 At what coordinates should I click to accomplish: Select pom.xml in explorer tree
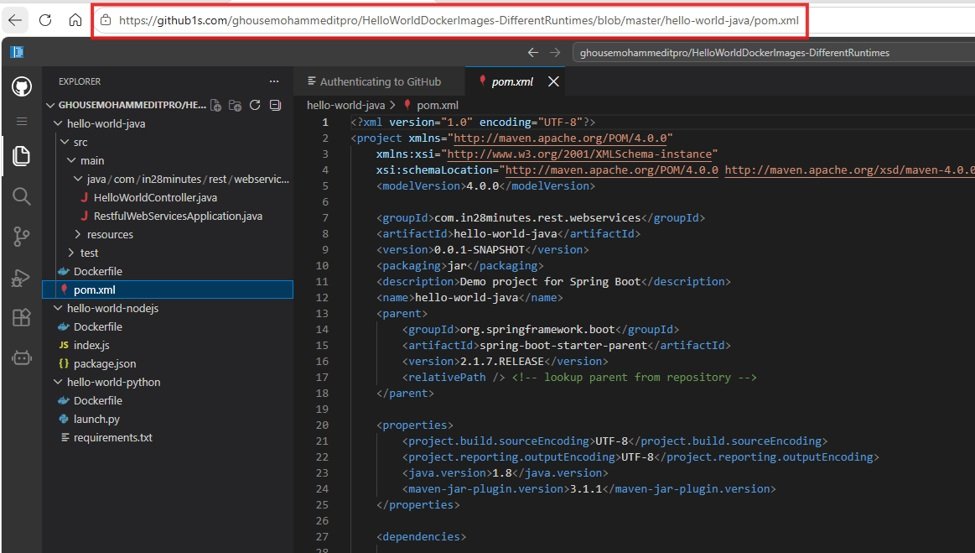click(167, 289)
